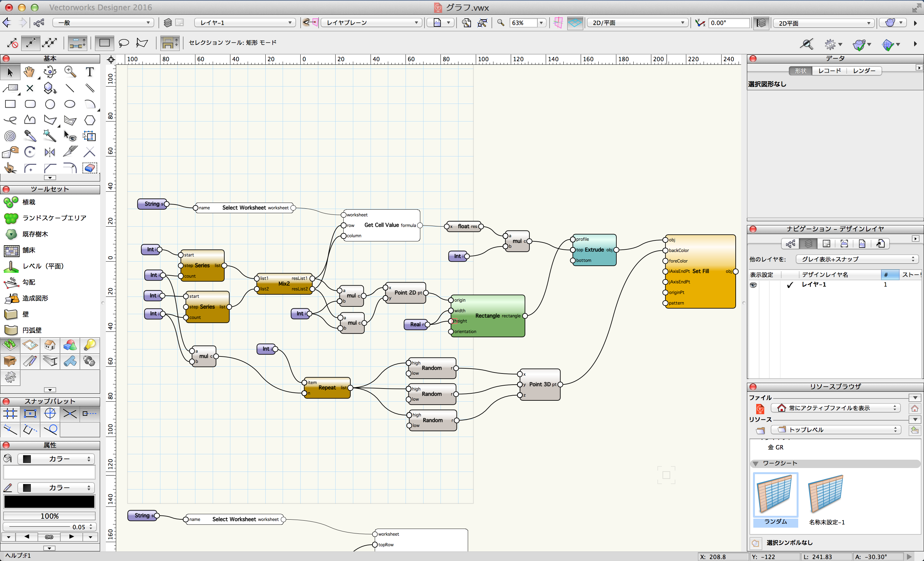Select the Text tool
Viewport: 924px width, 561px height.
(90, 72)
